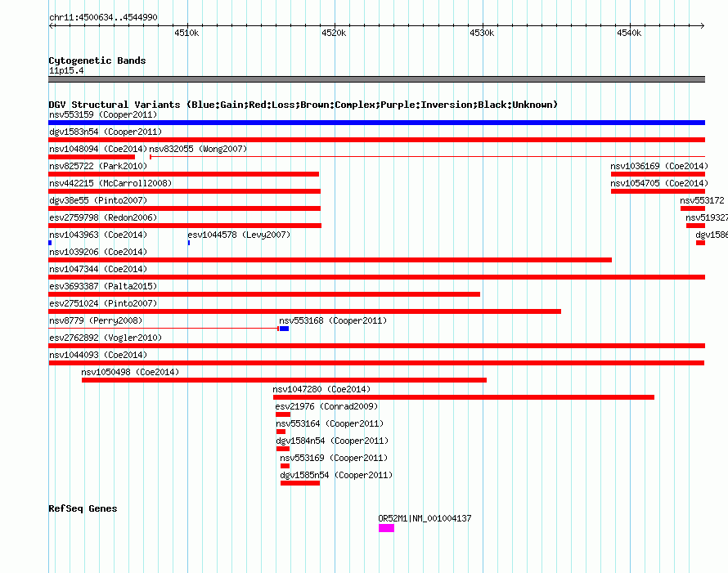The width and height of the screenshot is (728, 573).
Task: Click the nsv1047280 (Coe2014) label
Action: [321, 389]
